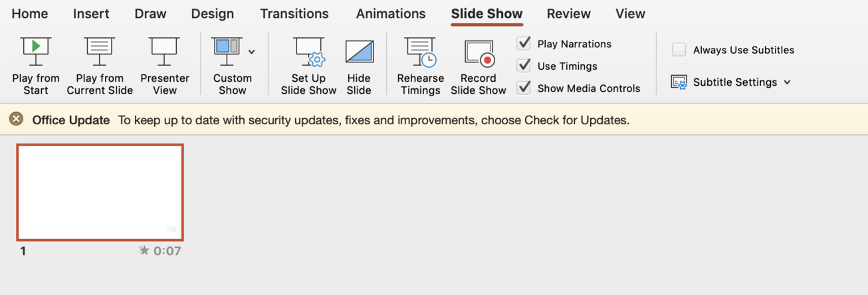Image resolution: width=868 pixels, height=295 pixels.
Task: Enable Always Use Subtitles checkbox
Action: [x=679, y=50]
